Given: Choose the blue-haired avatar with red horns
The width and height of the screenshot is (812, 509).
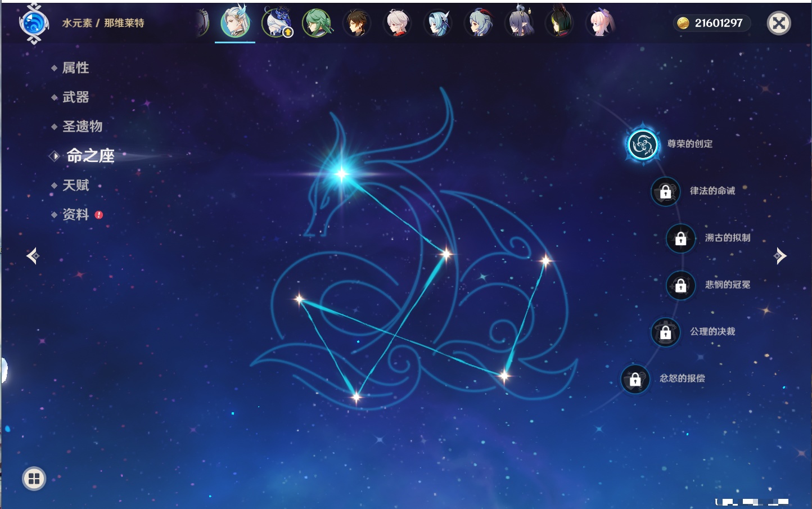Looking at the screenshot, I should coord(479,23).
